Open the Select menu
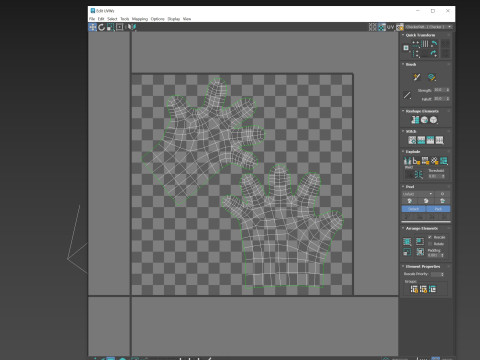This screenshot has width=480, height=360. tap(112, 19)
